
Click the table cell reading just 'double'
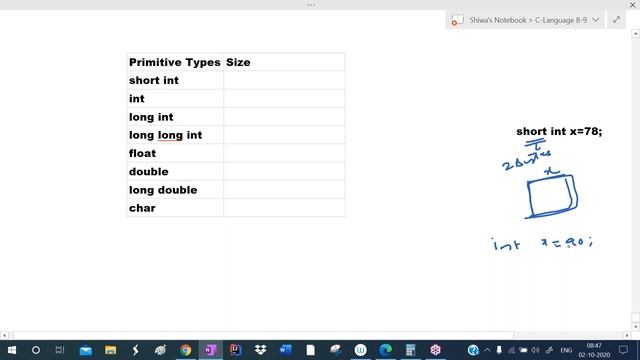175,171
